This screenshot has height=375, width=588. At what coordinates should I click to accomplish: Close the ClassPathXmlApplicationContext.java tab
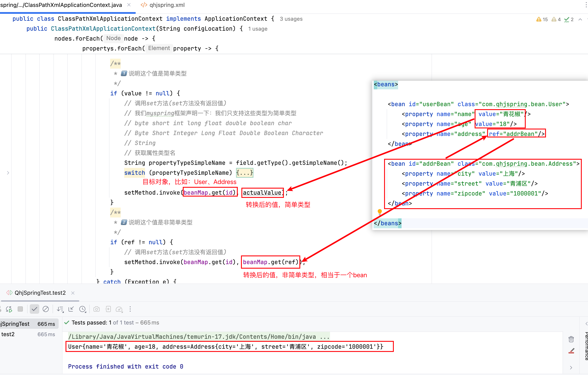129,5
